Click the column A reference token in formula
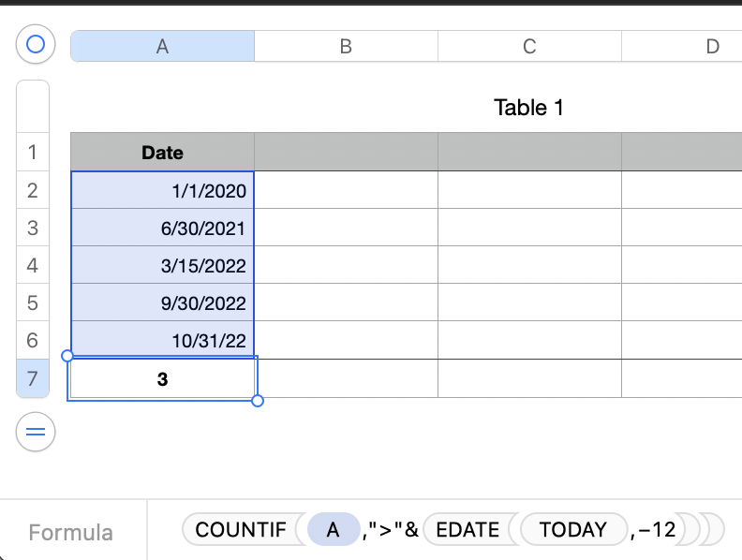 click(x=333, y=530)
